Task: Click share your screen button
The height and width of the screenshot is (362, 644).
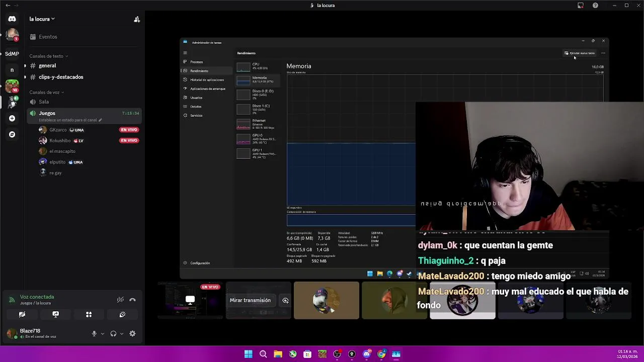Action: click(55, 314)
